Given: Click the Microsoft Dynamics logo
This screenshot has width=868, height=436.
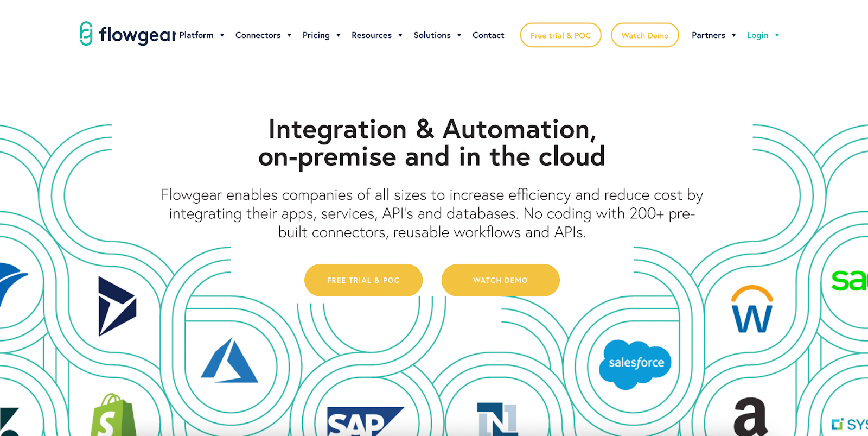Looking at the screenshot, I should (x=117, y=306).
